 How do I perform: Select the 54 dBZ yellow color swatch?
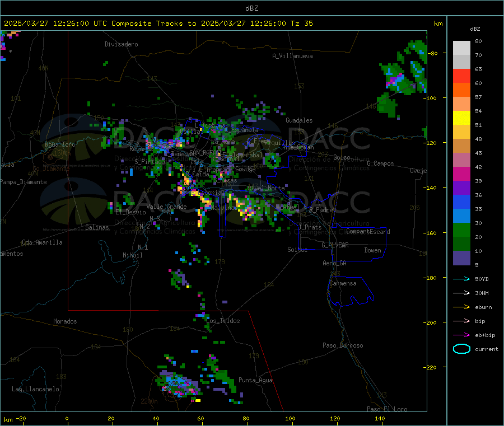coord(461,118)
